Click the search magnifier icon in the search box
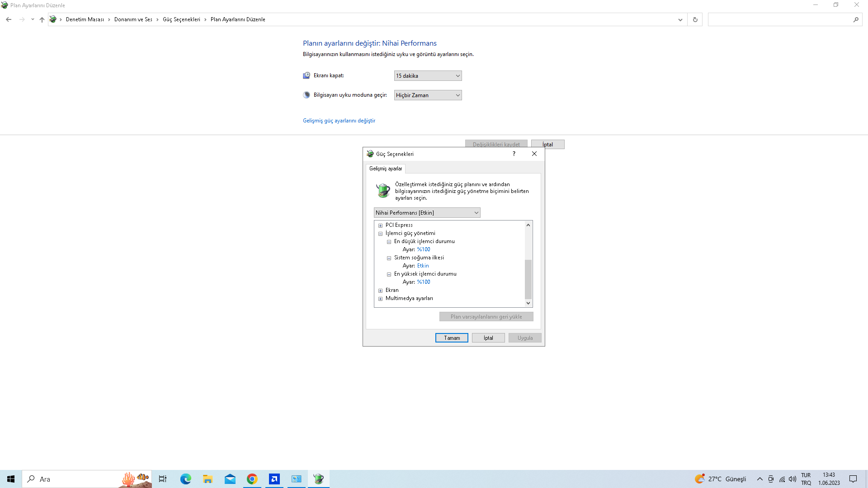Viewport: 868px width, 488px height. click(x=855, y=19)
